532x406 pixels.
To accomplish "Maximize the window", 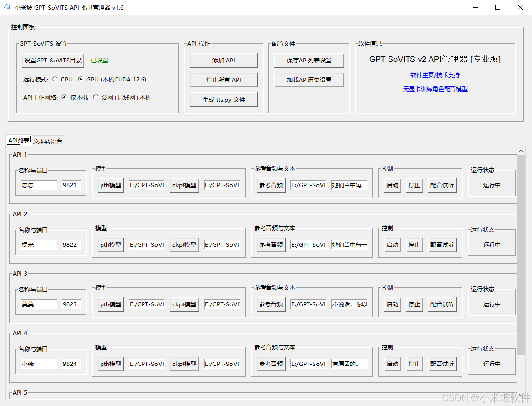I will pos(498,7).
